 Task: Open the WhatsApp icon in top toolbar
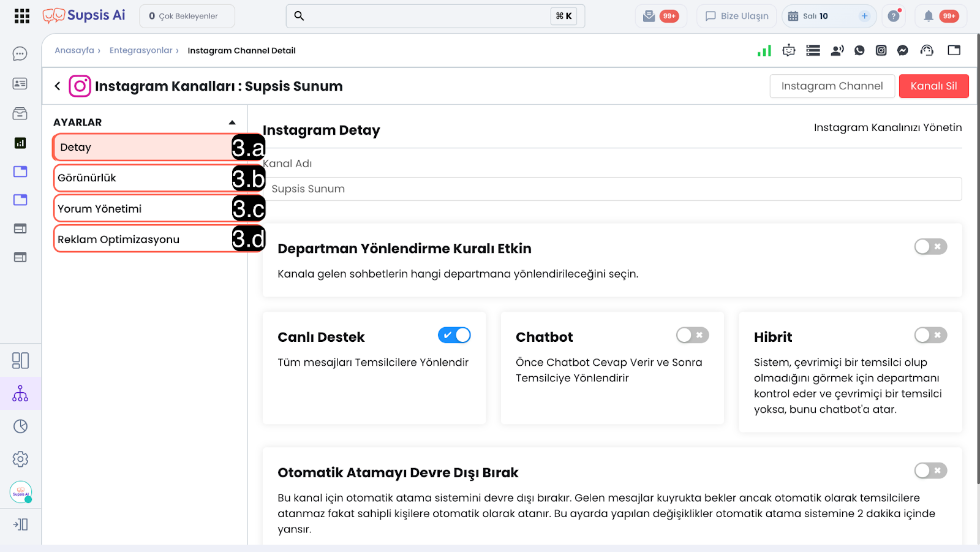tap(859, 50)
